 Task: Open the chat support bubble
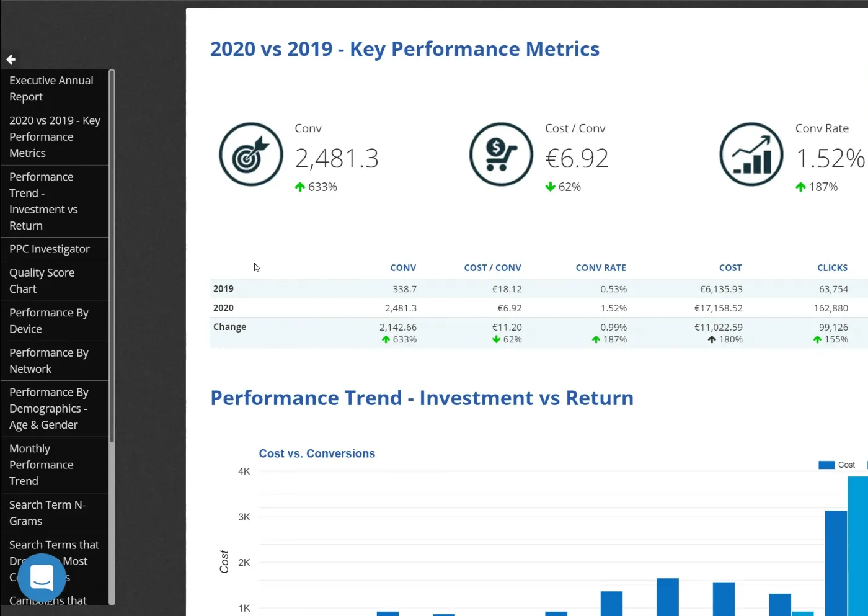pos(42,578)
